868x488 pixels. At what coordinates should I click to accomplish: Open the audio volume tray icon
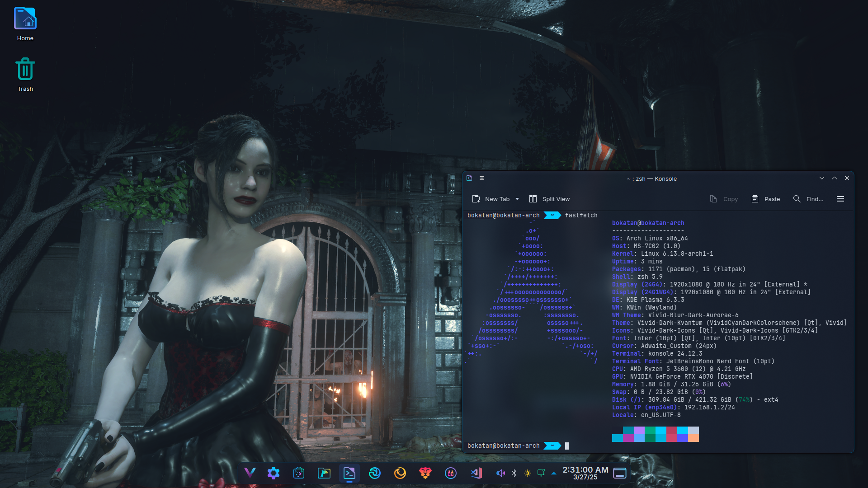coord(500,473)
